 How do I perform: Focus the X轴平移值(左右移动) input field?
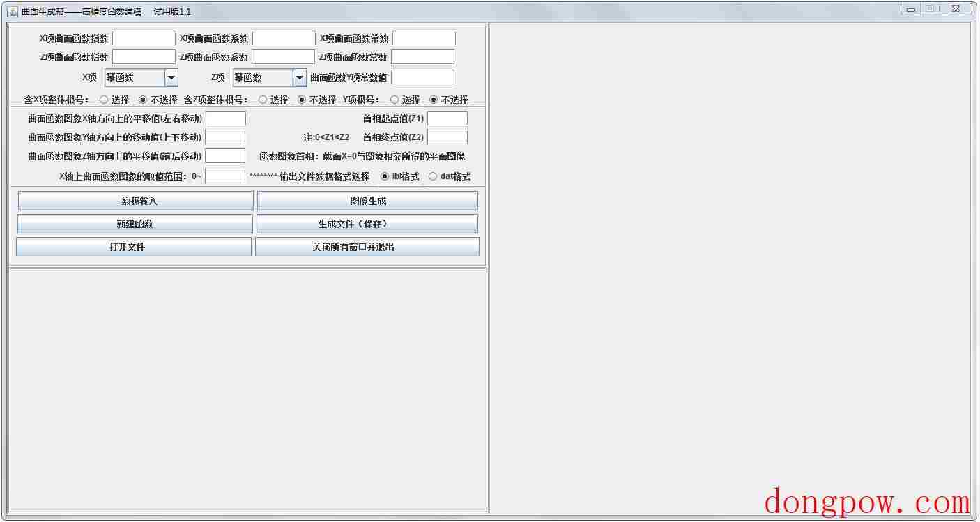coord(226,118)
